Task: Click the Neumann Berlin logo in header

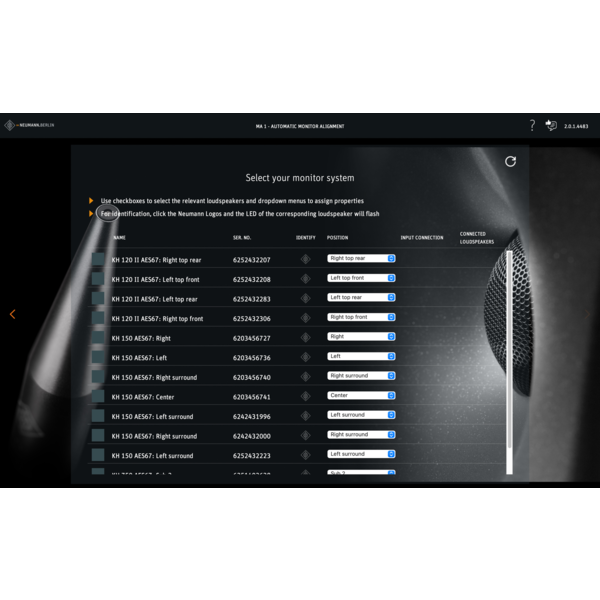Action: [29, 125]
